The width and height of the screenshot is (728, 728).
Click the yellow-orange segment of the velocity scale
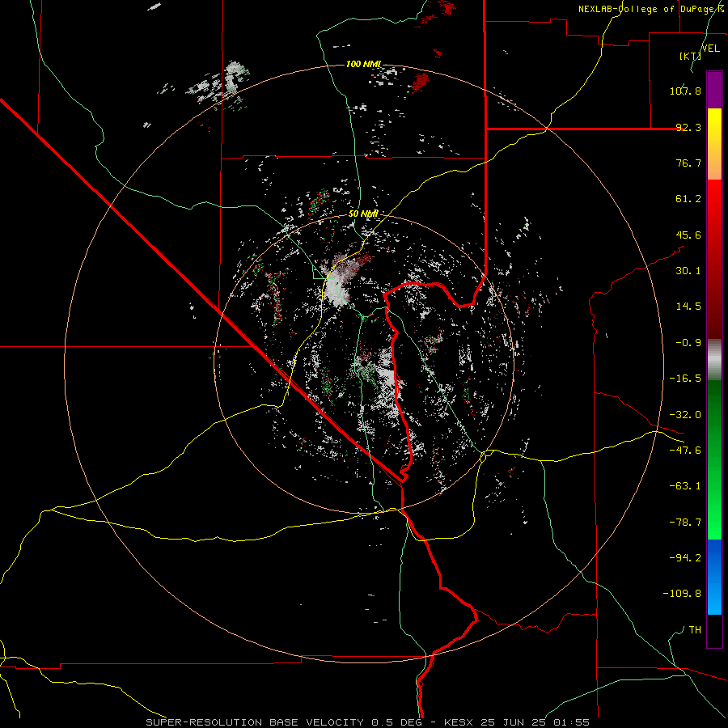tap(714, 144)
